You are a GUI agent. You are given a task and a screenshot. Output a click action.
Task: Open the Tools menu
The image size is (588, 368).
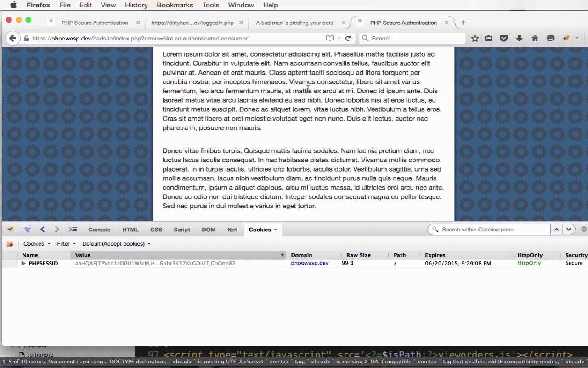click(210, 5)
